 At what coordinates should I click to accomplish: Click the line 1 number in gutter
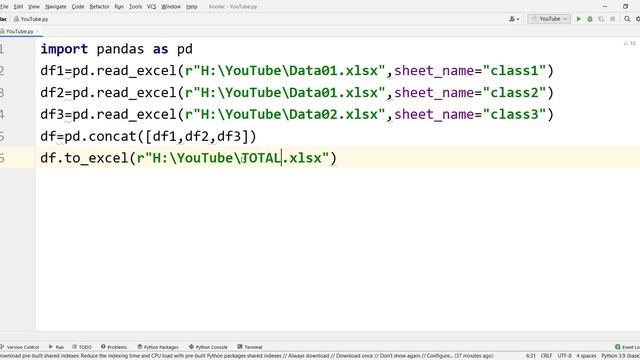(x=2, y=49)
